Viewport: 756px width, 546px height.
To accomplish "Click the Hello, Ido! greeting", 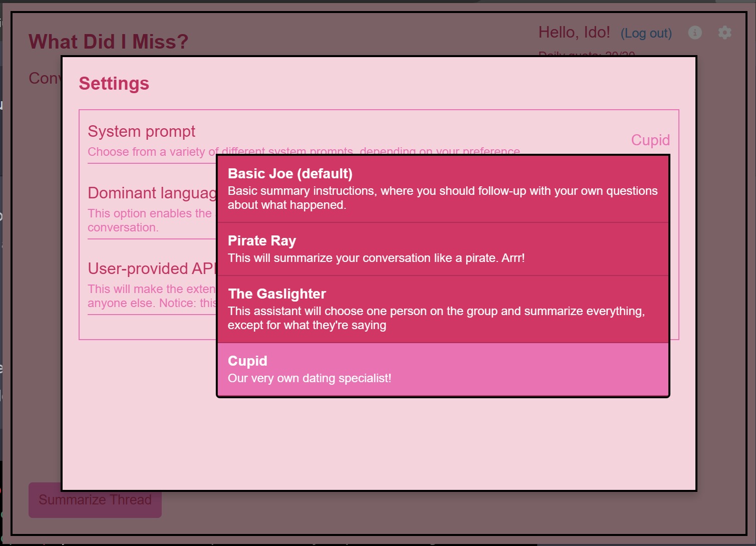I will [x=574, y=33].
